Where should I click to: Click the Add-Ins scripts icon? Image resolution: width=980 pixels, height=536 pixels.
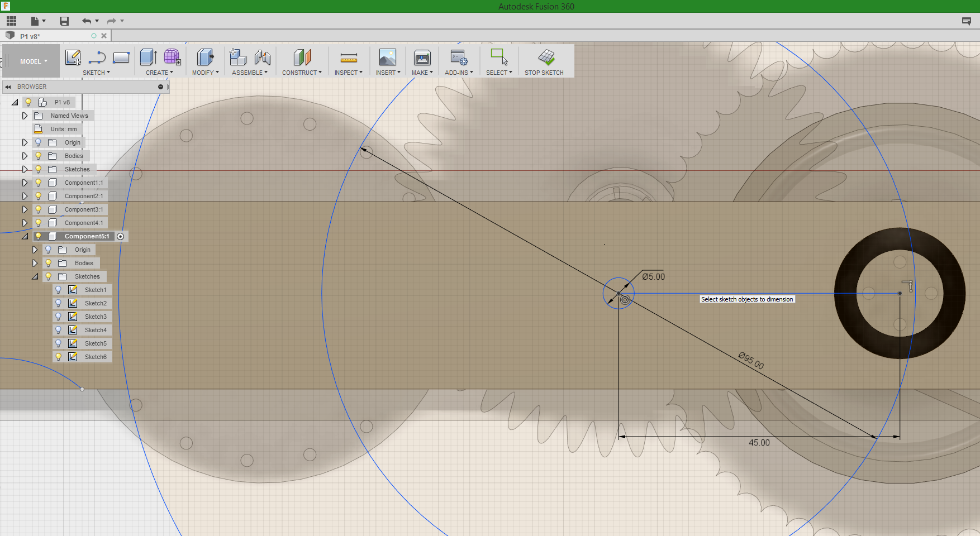tap(459, 57)
